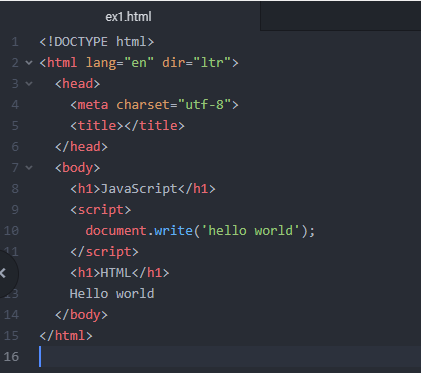421x373 pixels.
Task: Click the closing body tag
Action: [81, 315]
